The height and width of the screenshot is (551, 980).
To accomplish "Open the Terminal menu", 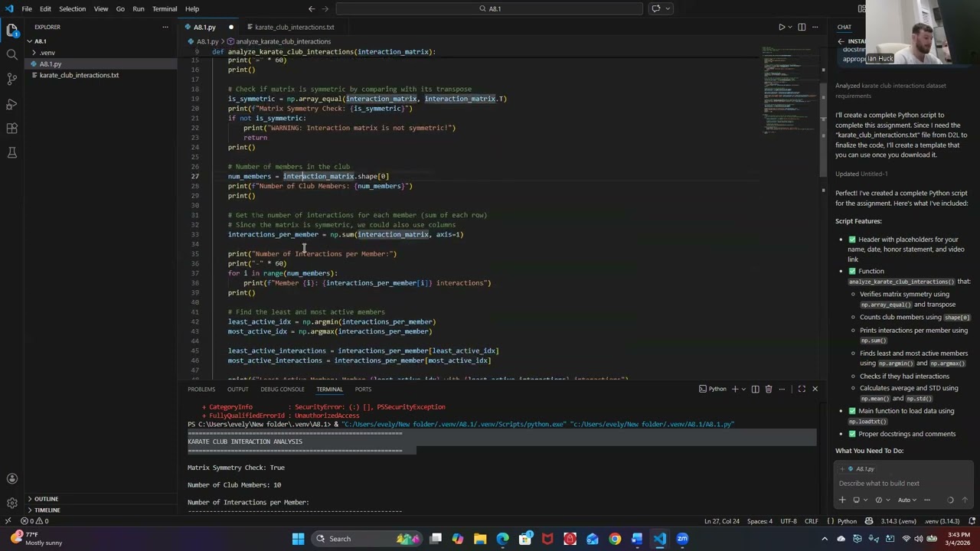I will coord(165,8).
